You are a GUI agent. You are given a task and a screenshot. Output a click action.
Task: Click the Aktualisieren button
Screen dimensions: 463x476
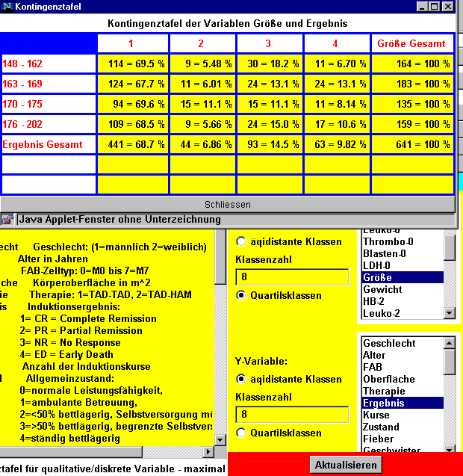346,465
